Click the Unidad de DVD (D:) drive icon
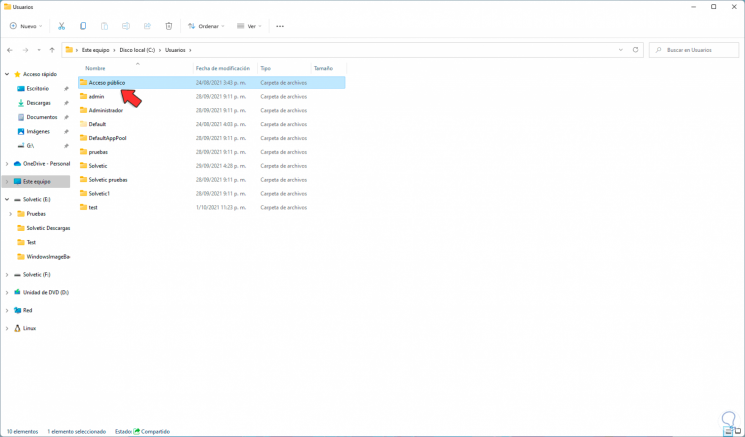The height and width of the screenshot is (437, 745). tap(18, 293)
